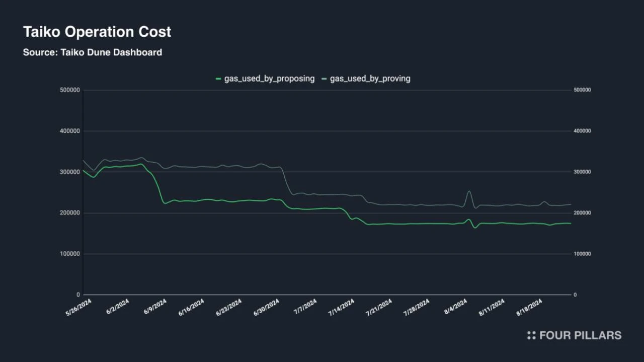Click the proving line spike peak near 8/4/2024
Viewport: 644px width, 362px height.
(469, 191)
